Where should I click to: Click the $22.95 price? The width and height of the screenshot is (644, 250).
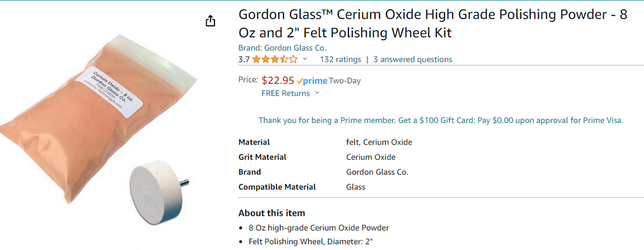278,80
